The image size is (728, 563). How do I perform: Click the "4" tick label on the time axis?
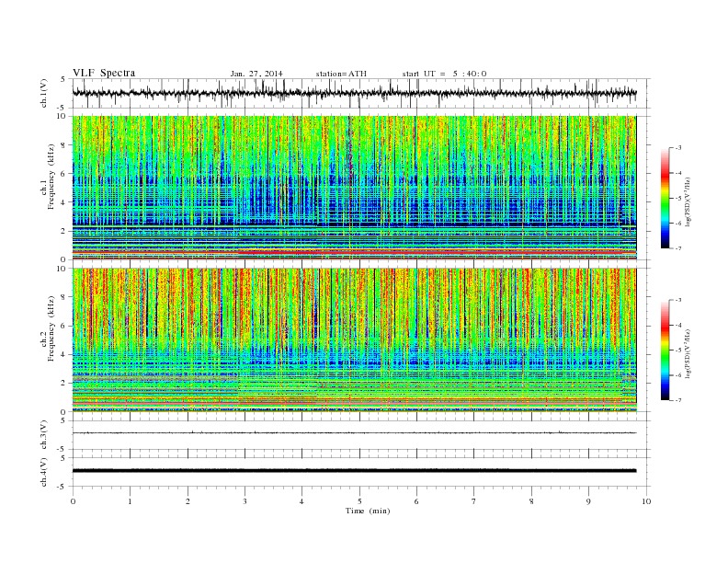tap(302, 501)
